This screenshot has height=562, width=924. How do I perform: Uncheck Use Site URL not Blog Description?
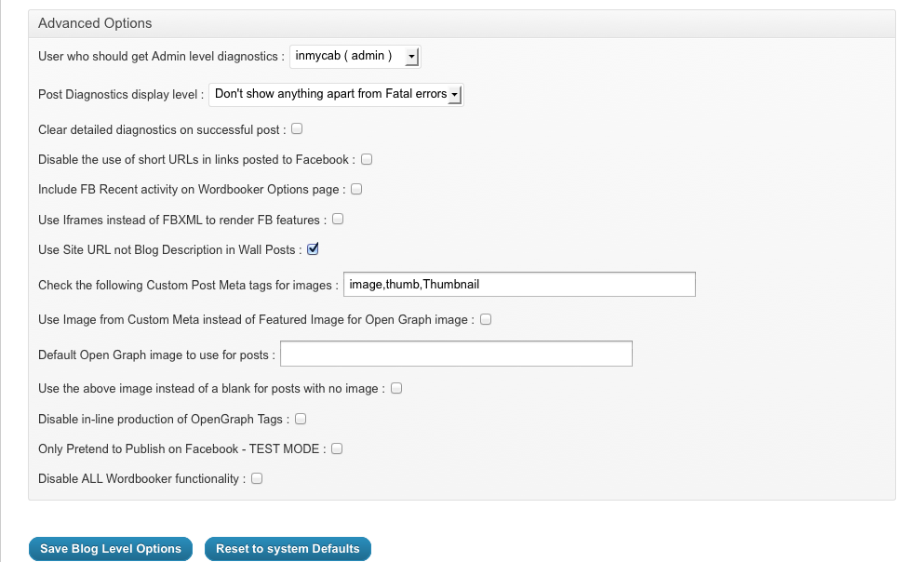(313, 248)
